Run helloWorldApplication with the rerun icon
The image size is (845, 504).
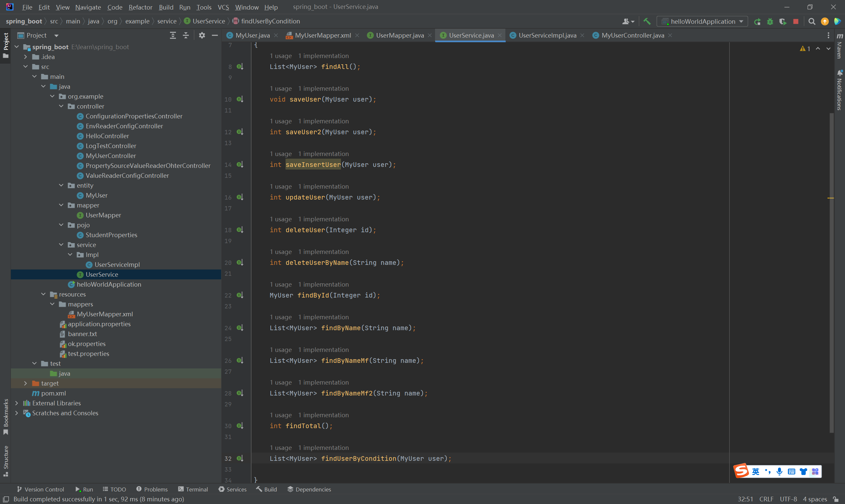click(757, 21)
